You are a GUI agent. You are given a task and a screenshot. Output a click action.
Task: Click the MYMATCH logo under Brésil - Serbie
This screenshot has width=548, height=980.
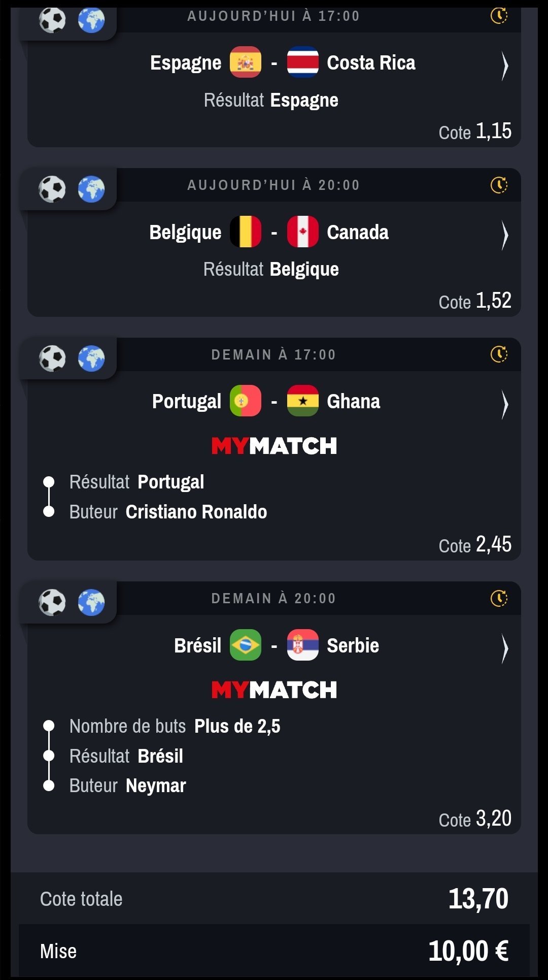[274, 690]
